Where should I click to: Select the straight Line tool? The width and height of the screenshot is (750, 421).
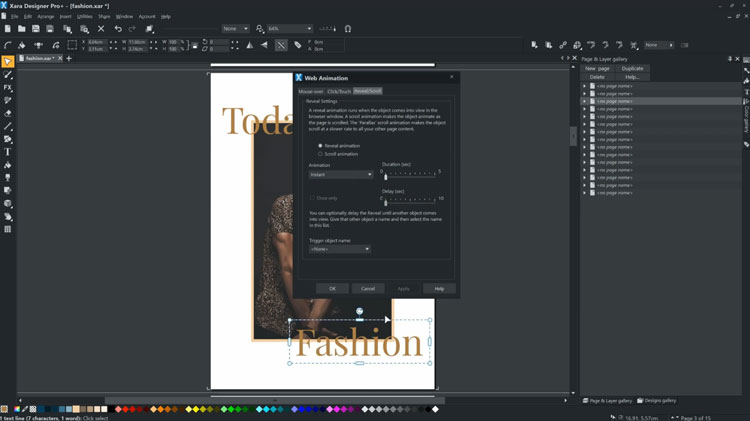[8, 126]
